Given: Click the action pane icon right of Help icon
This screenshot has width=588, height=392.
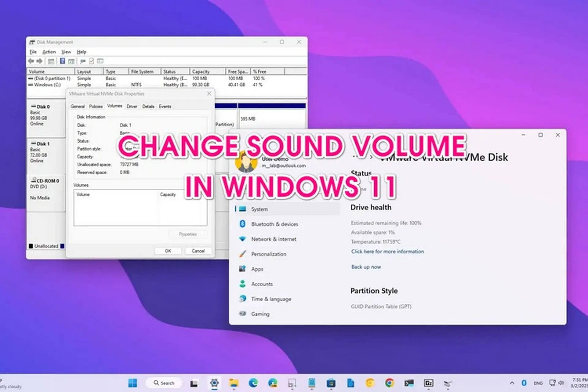Looking at the screenshot, I should click(71, 61).
